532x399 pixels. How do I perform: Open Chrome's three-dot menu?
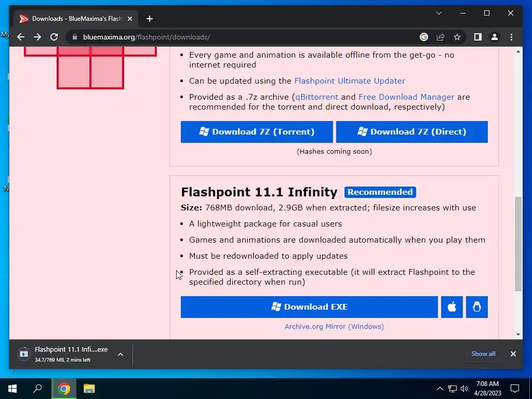(511, 37)
